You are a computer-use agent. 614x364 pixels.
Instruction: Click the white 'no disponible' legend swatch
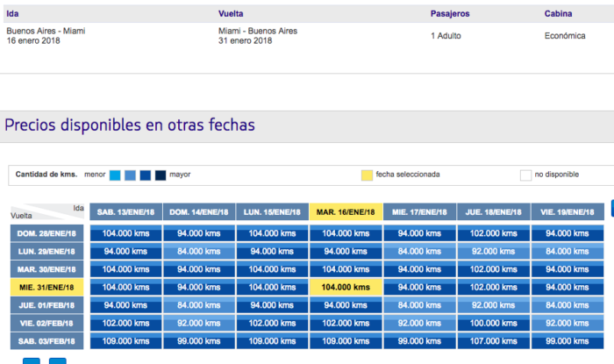tap(525, 175)
